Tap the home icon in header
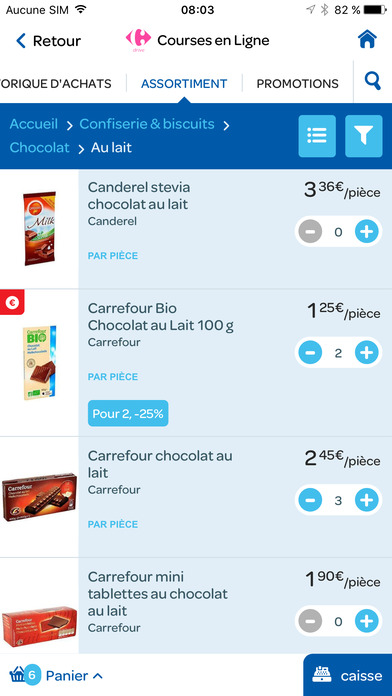The height and width of the screenshot is (696, 392). click(368, 40)
